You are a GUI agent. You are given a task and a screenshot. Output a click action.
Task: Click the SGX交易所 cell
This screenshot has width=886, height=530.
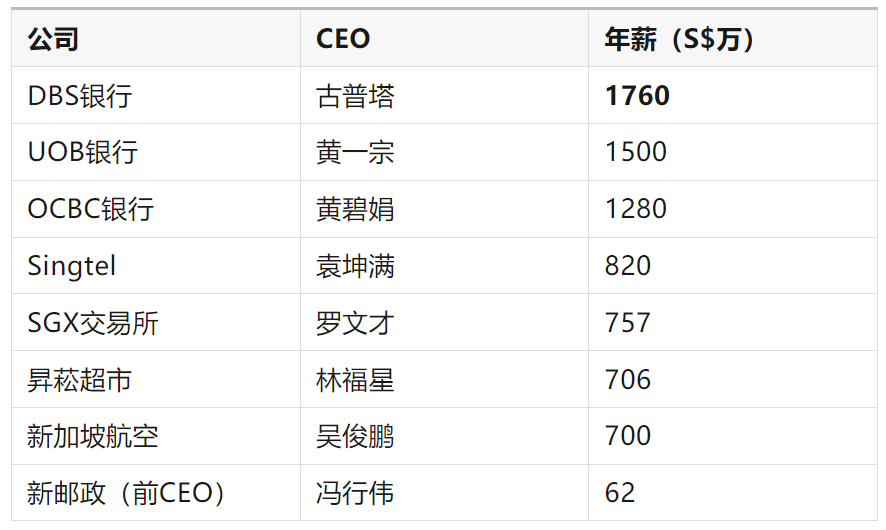click(x=156, y=323)
